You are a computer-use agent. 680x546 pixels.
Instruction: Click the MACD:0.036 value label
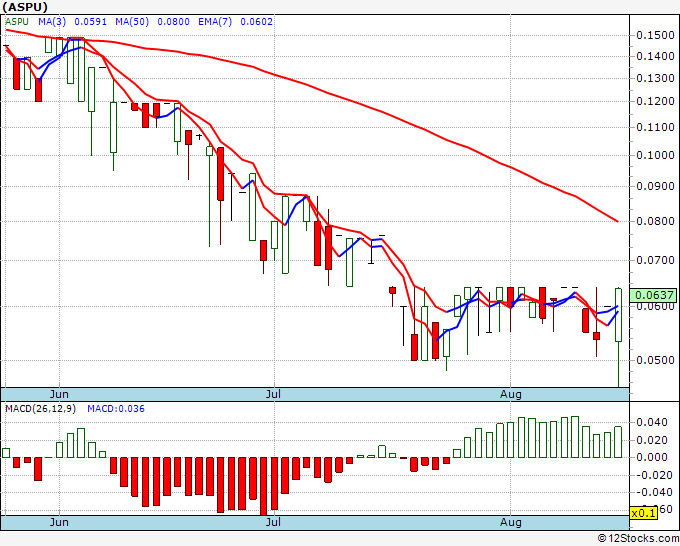coord(116,409)
